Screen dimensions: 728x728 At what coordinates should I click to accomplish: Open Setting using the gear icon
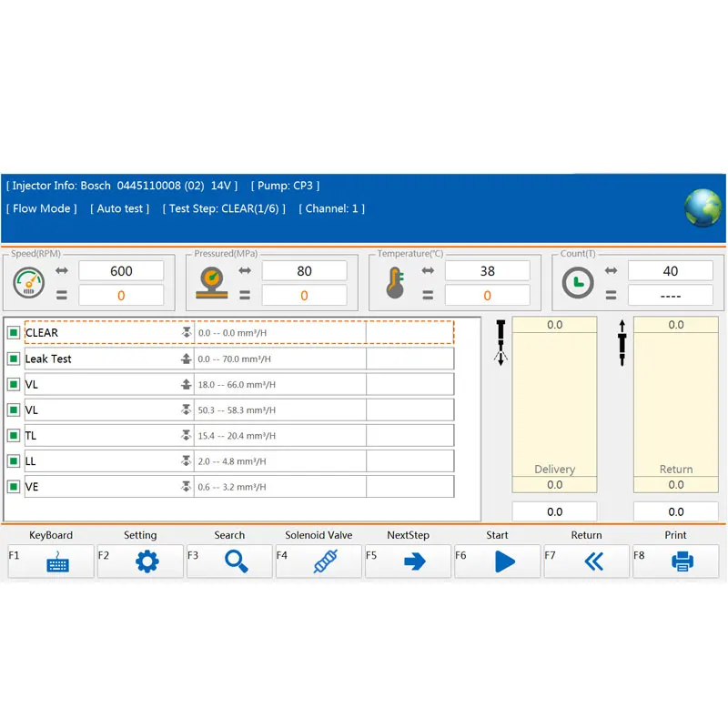147,561
